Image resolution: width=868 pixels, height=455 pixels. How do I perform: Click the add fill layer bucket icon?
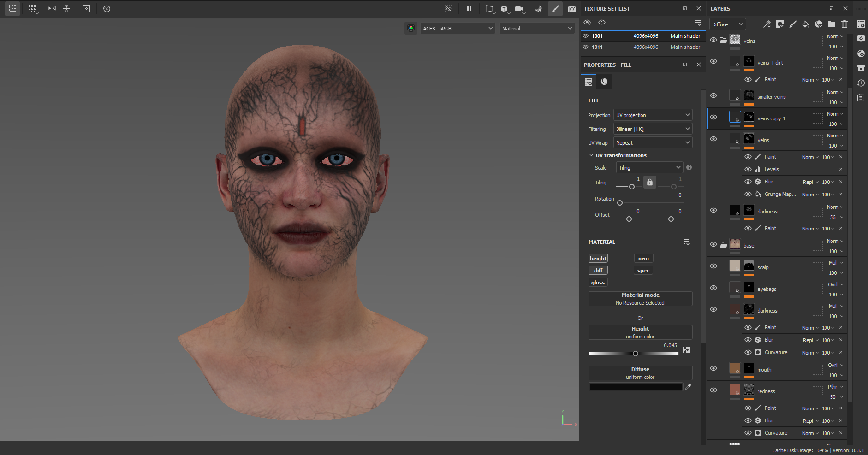tap(805, 24)
